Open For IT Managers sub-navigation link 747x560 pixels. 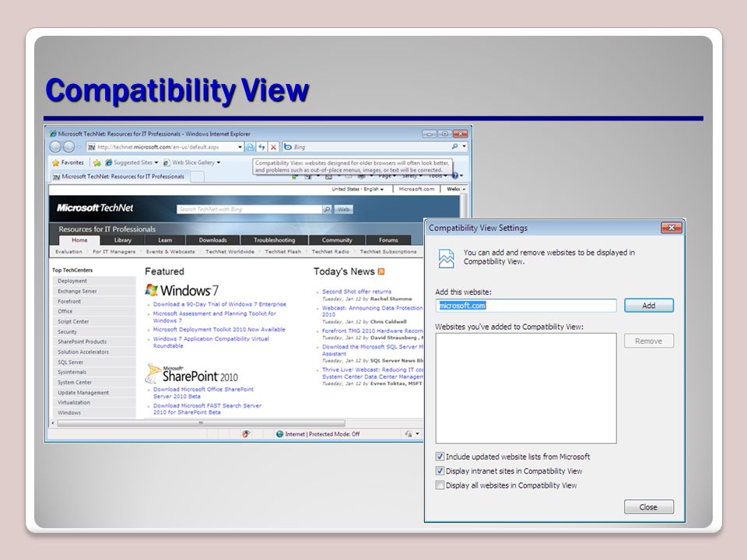tap(114, 251)
